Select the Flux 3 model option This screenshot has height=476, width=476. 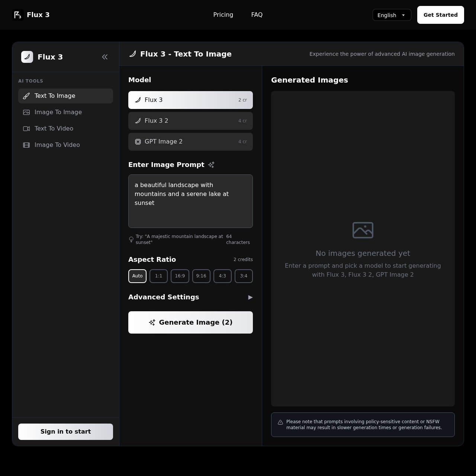click(190, 100)
